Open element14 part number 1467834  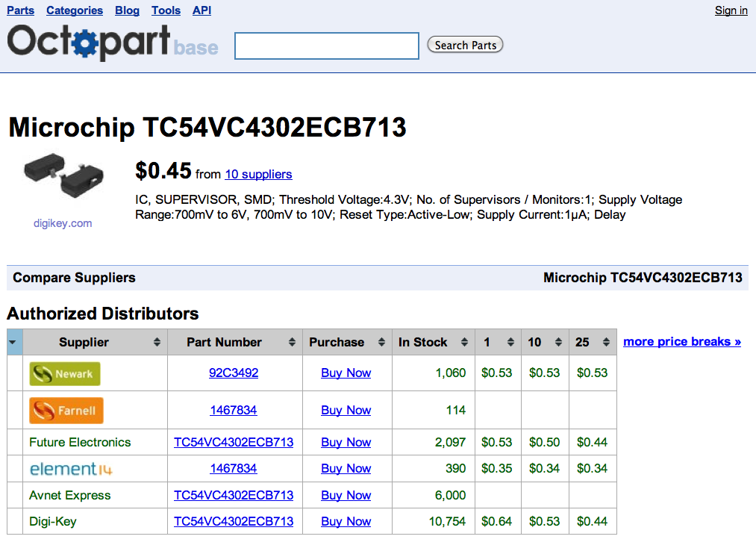click(x=234, y=468)
